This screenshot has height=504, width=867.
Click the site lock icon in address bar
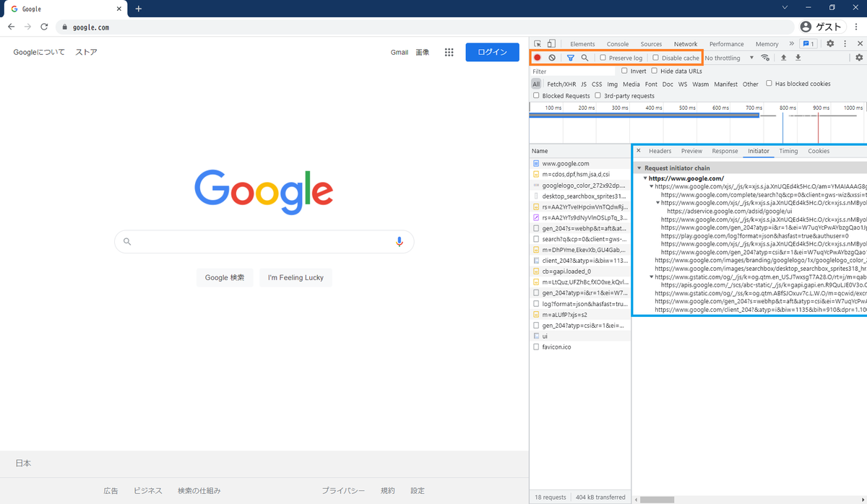point(65,27)
